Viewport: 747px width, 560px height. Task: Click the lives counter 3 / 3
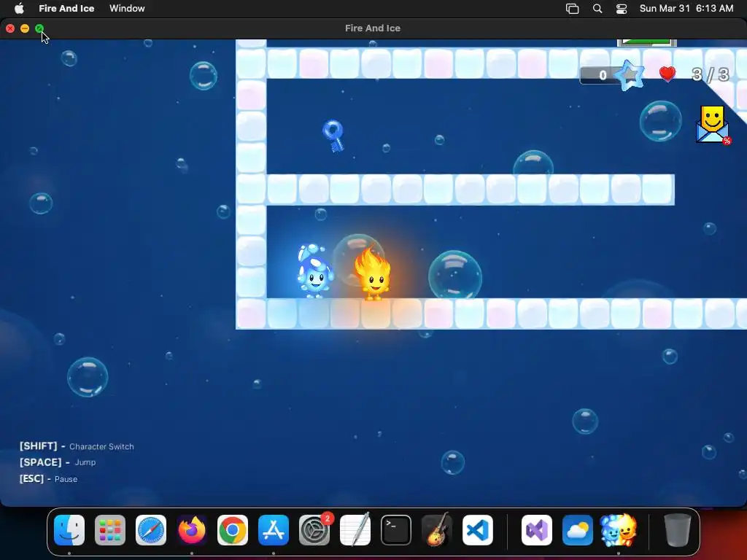coord(711,75)
